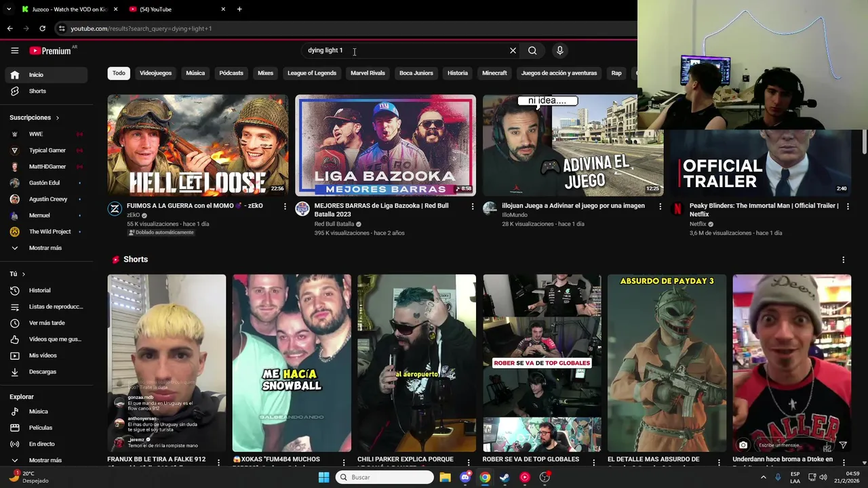
Task: Open Mis vídeos in sidebar
Action: (46, 355)
